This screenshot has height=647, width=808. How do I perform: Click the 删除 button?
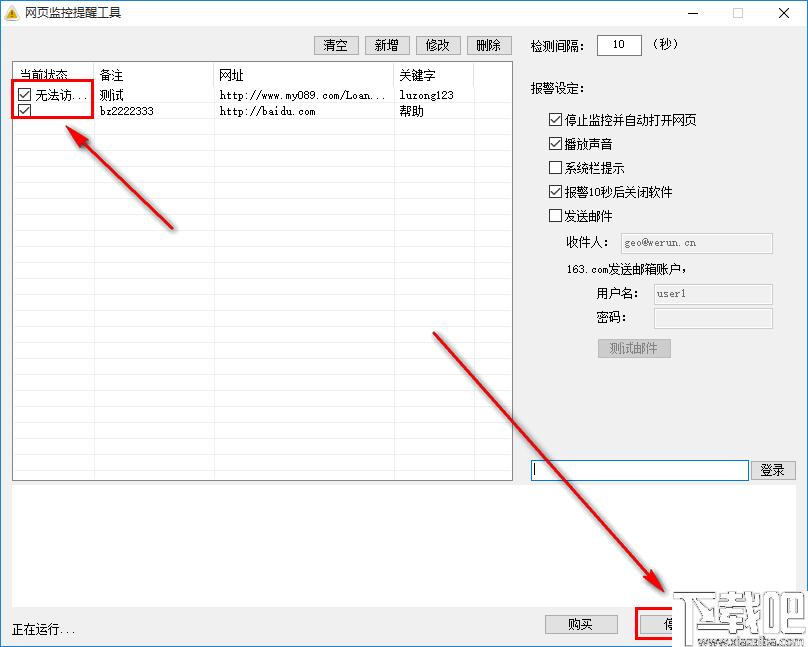pyautogui.click(x=489, y=45)
